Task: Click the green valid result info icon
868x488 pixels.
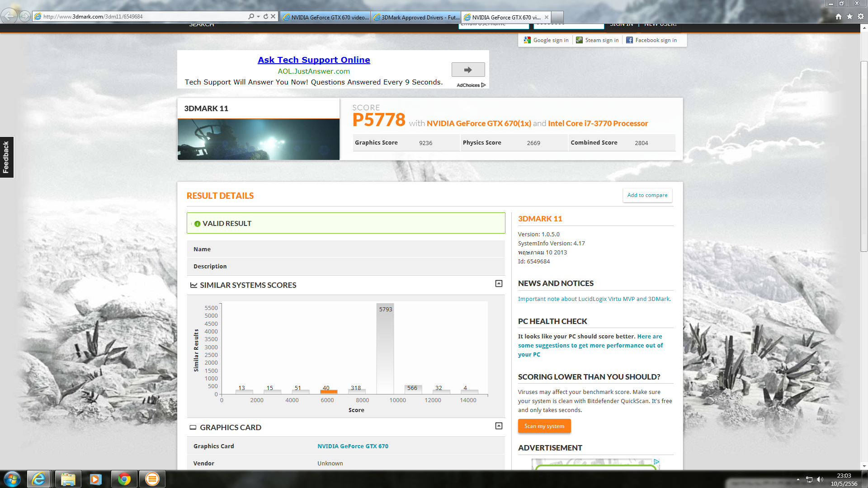Action: 197,224
